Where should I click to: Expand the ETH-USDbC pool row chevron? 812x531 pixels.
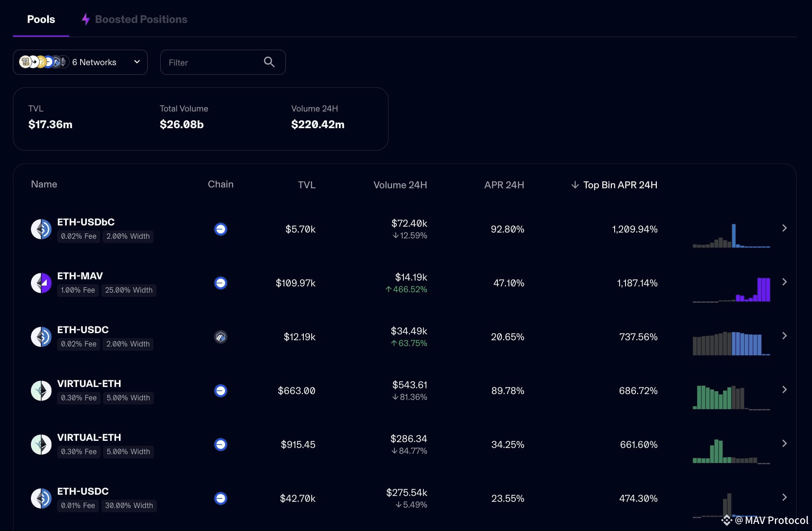click(x=784, y=228)
